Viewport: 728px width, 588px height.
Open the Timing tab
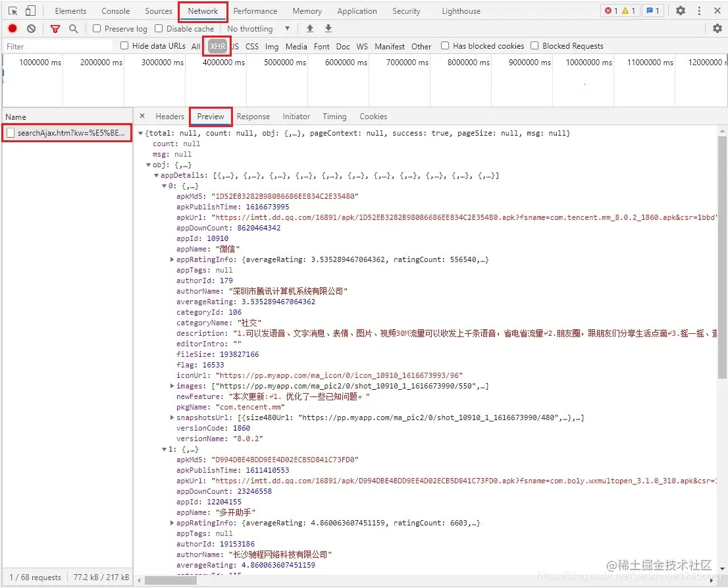pyautogui.click(x=335, y=117)
